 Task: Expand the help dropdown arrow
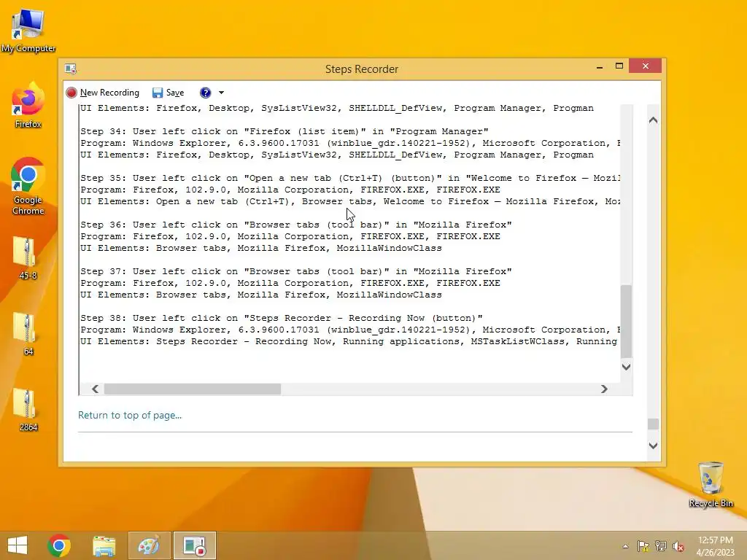coord(221,93)
